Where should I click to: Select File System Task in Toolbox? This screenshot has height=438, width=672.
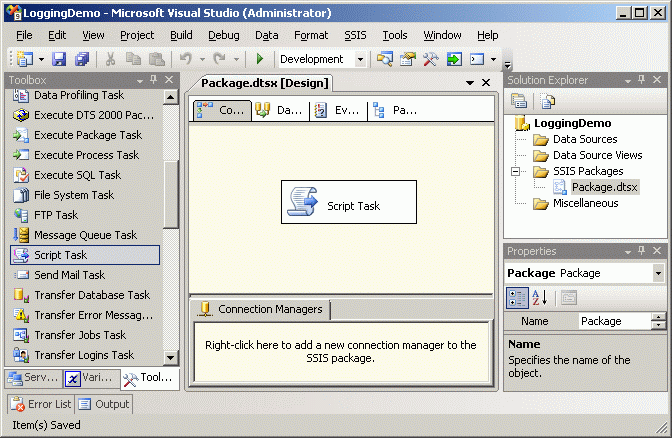(85, 195)
